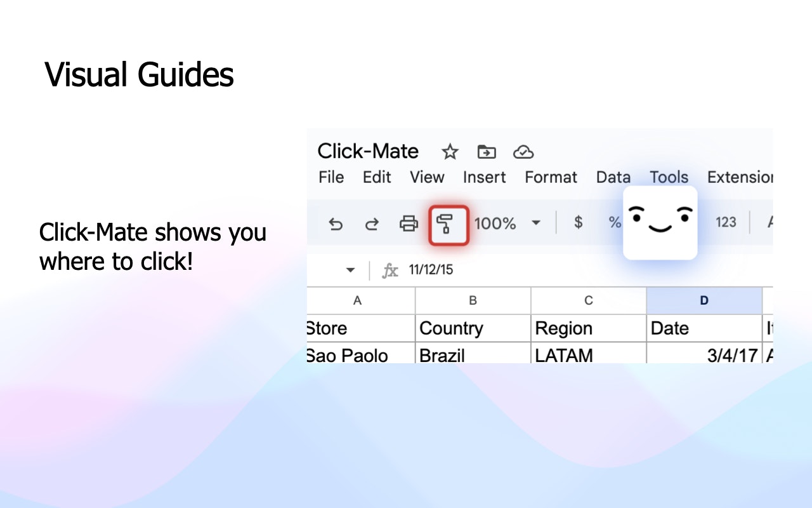
Task: Open number formats via the 123 icon
Action: [x=726, y=223]
